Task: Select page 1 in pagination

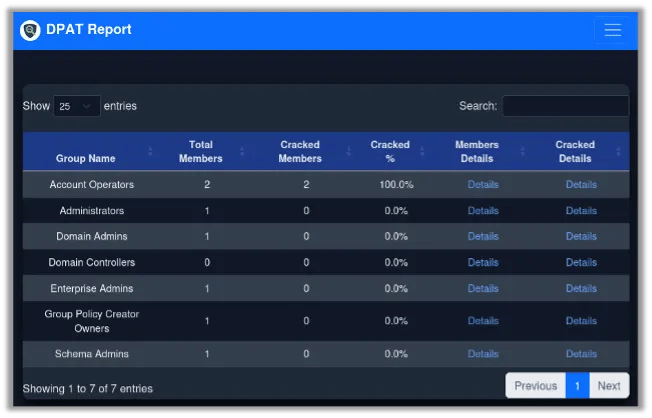Action: pyautogui.click(x=577, y=386)
